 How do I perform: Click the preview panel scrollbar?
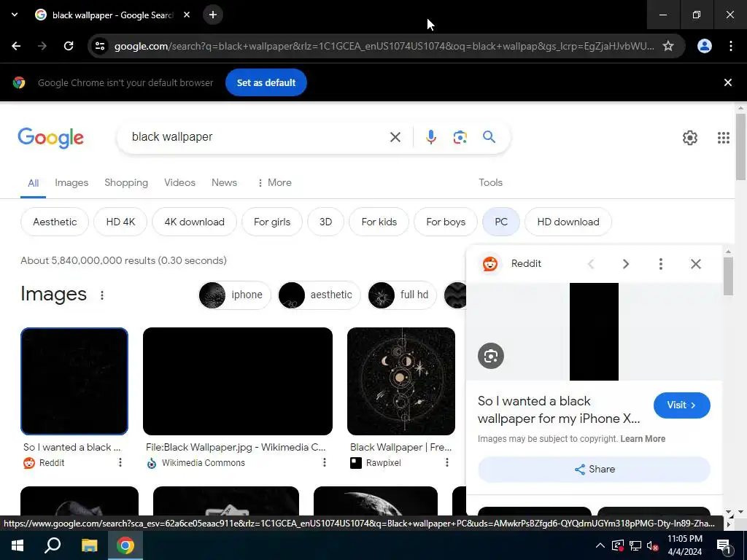point(728,276)
